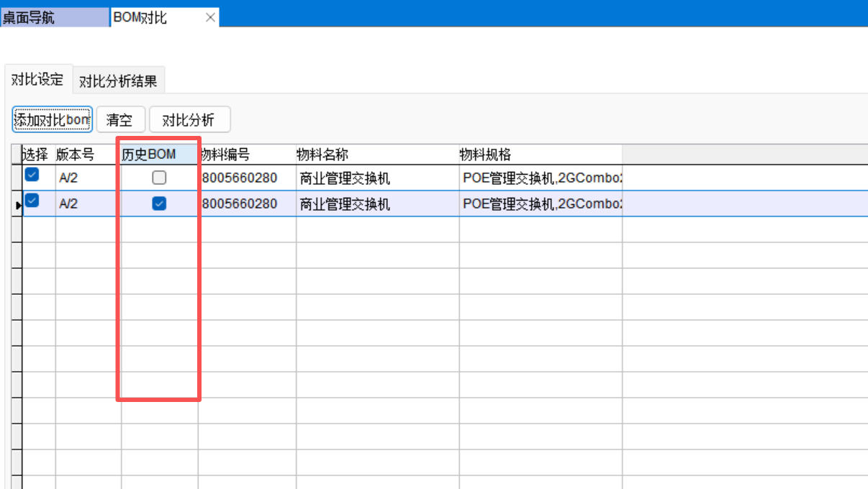Run 对比分析 button
The height and width of the screenshot is (489, 868).
(x=189, y=120)
